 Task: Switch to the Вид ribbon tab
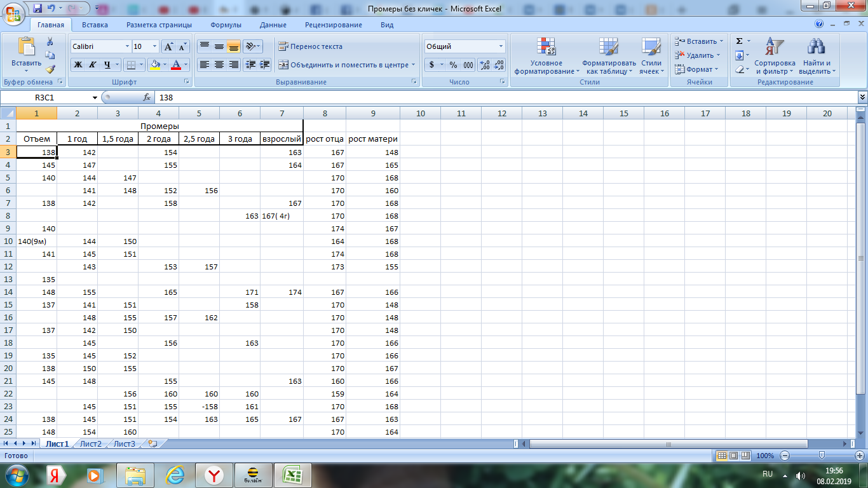pyautogui.click(x=387, y=25)
